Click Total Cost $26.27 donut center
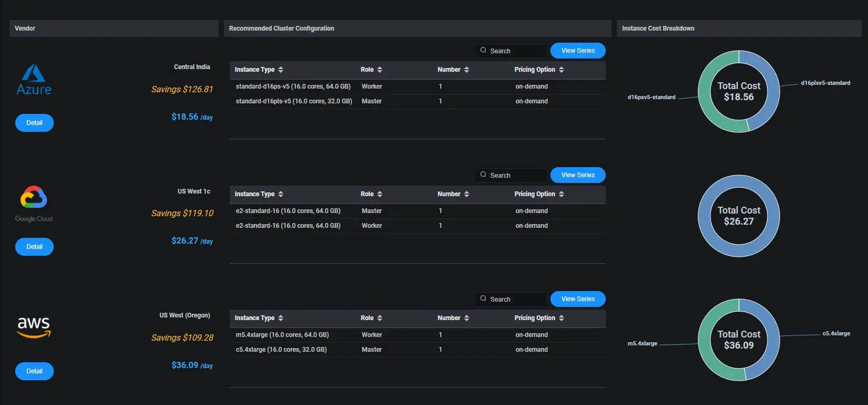The width and height of the screenshot is (868, 405). click(739, 216)
